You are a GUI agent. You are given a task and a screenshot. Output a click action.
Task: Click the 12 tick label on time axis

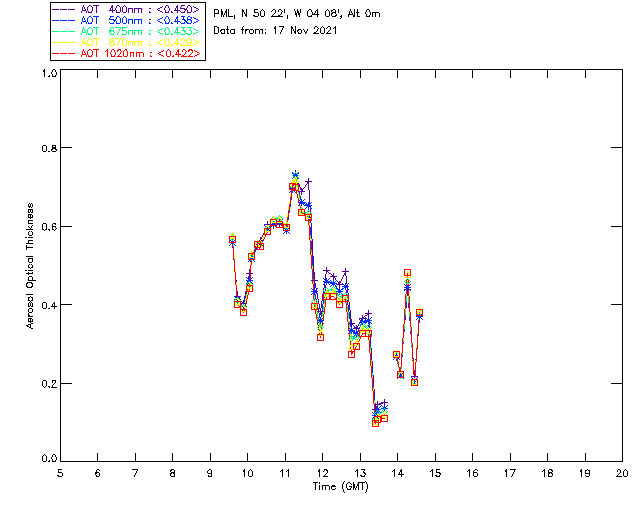322,472
